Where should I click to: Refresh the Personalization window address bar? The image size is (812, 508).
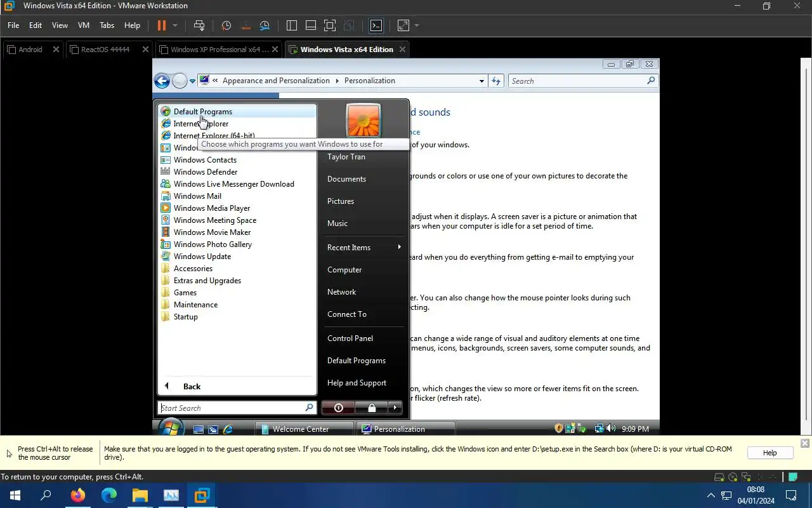tap(496, 81)
